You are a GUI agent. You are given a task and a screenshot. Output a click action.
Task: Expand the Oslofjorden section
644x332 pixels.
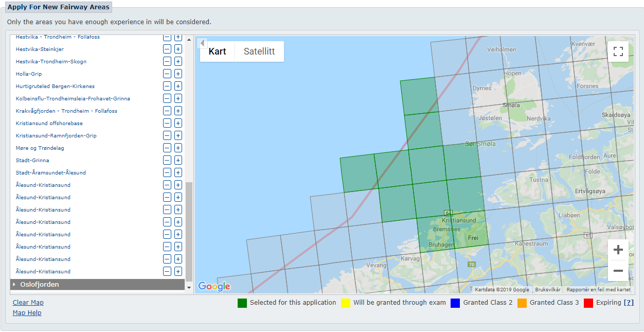point(39,285)
